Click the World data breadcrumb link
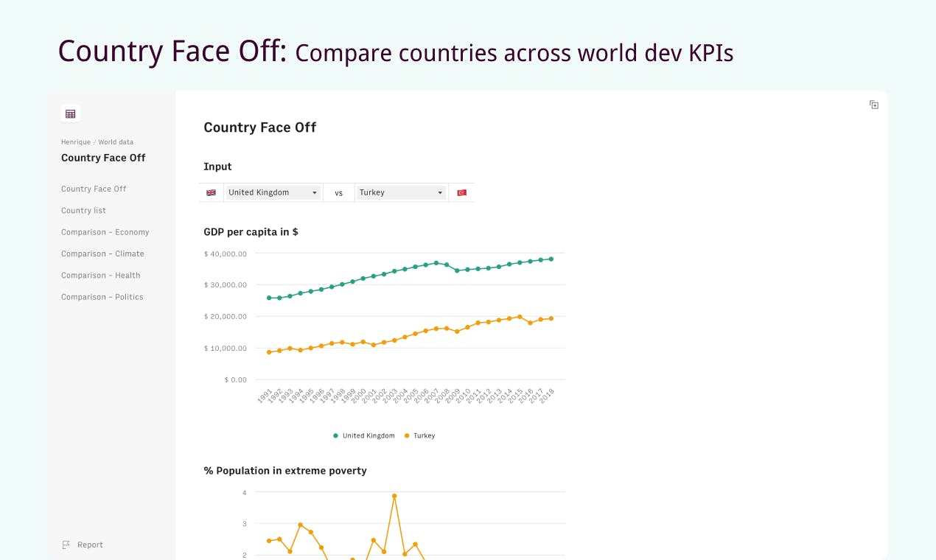This screenshot has width=936, height=560. (x=116, y=142)
